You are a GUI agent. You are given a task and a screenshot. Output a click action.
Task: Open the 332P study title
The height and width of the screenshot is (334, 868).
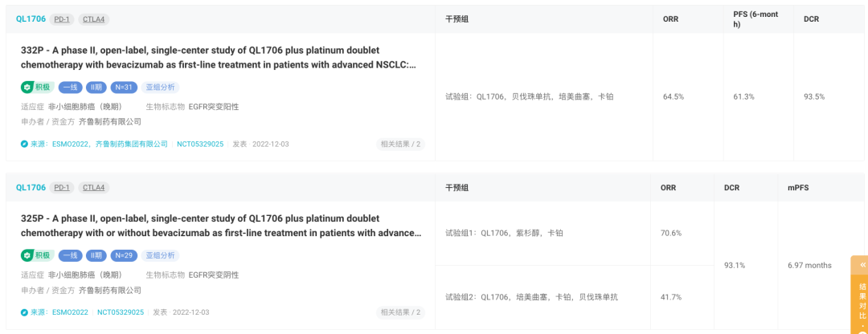coord(219,57)
